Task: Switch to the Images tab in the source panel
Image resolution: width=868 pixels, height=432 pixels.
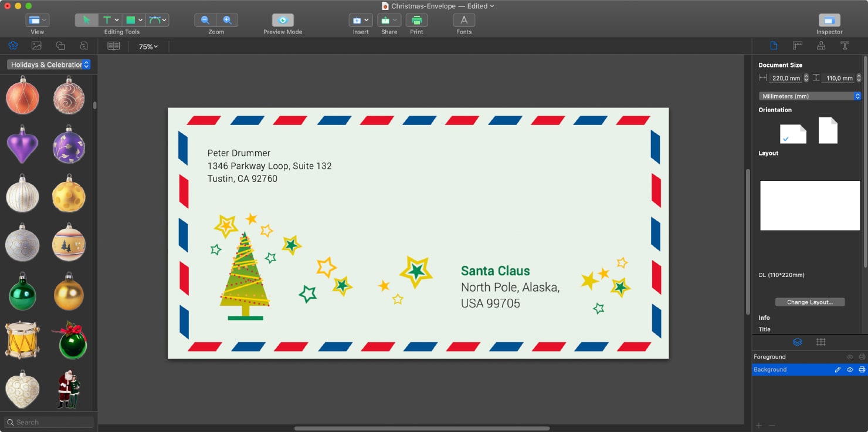Action: click(x=36, y=45)
